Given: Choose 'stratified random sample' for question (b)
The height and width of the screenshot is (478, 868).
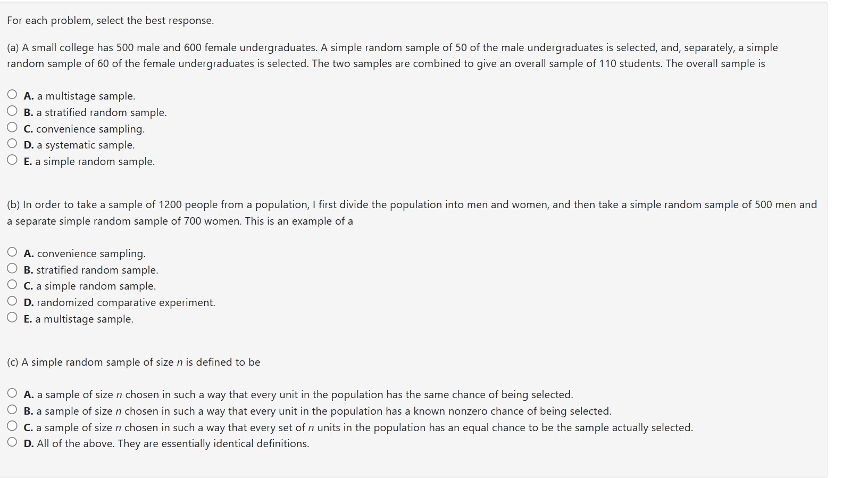Looking at the screenshot, I should (x=12, y=269).
